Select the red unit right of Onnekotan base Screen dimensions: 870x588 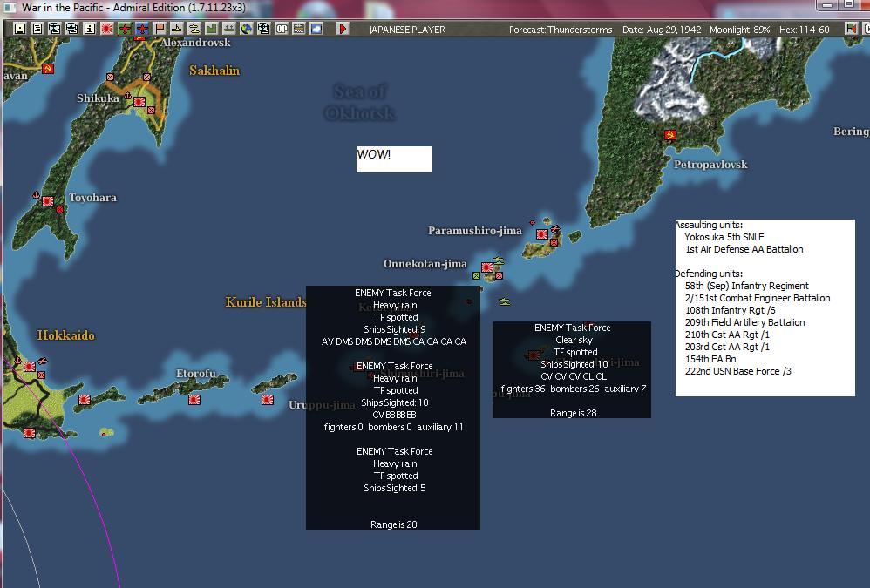499,275
